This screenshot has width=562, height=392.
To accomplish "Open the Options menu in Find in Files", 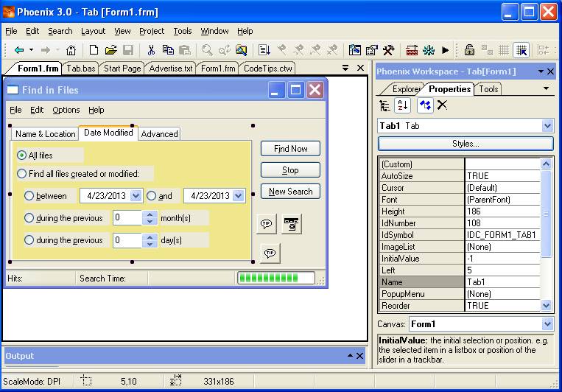I will 66,110.
